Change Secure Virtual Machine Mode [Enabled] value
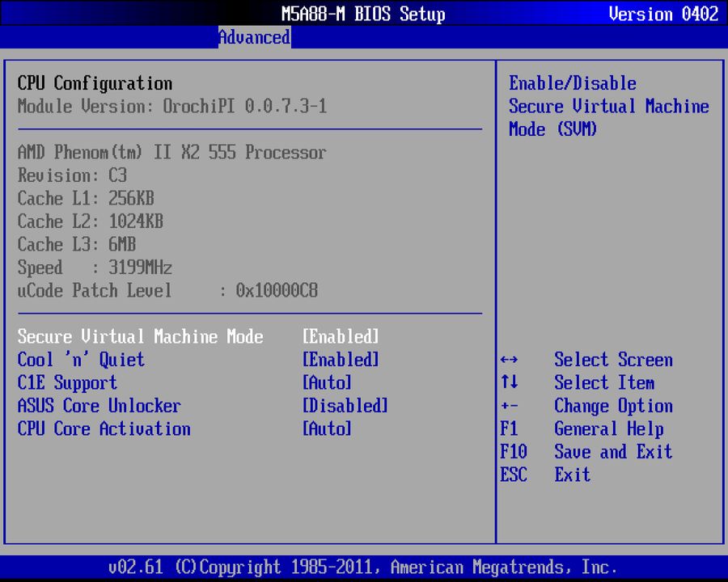 coord(341,336)
